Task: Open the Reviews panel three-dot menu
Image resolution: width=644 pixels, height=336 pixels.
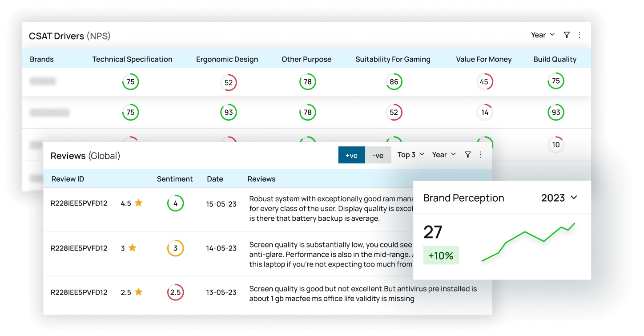Action: (480, 154)
